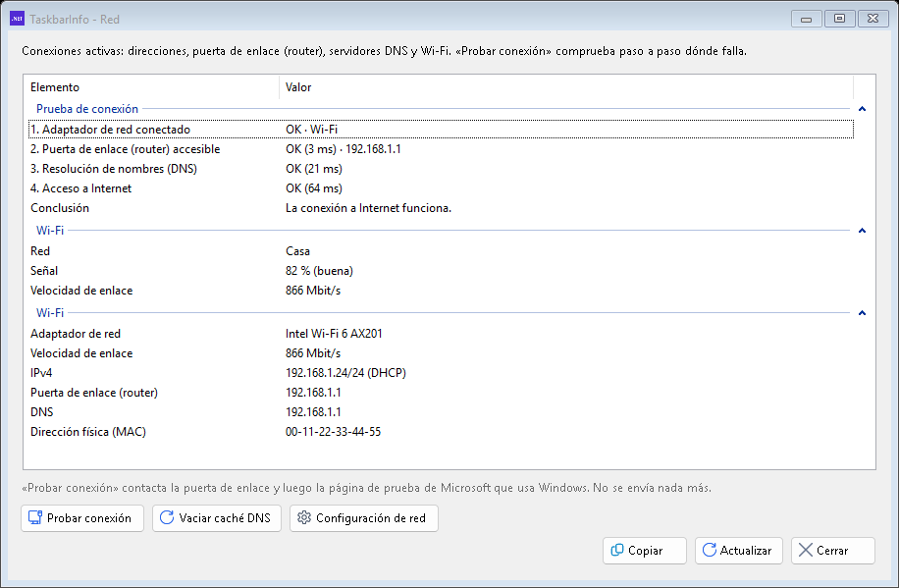Screen dimensions: 899x588
Task: Select the Red row with value Casa
Action: 441,251
